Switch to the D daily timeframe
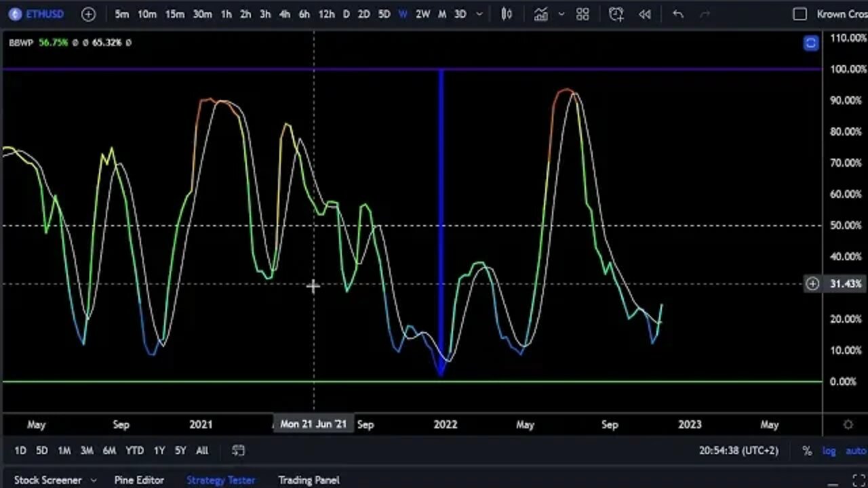Screen dimensions: 868x488 pos(346,14)
